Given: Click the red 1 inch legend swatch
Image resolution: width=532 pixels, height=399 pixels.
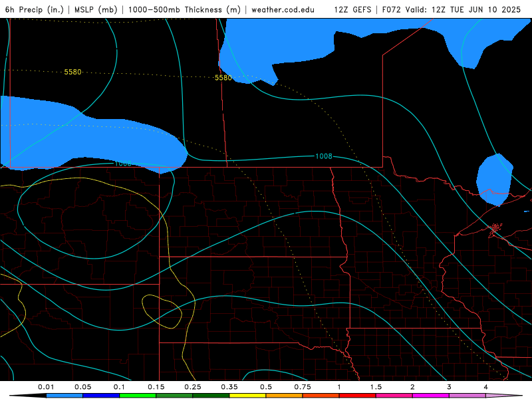Looking at the screenshot, I should point(358,396).
